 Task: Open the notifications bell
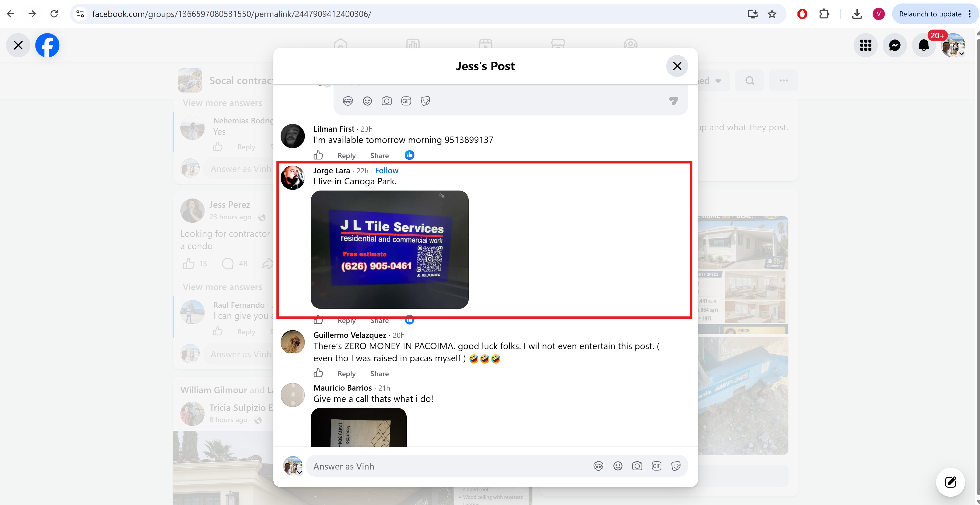click(924, 45)
